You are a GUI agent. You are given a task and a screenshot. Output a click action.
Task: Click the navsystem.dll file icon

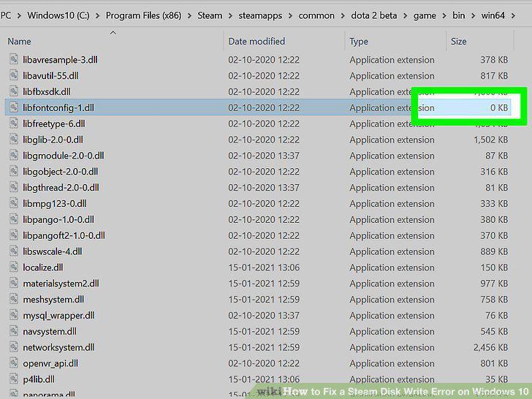14,330
